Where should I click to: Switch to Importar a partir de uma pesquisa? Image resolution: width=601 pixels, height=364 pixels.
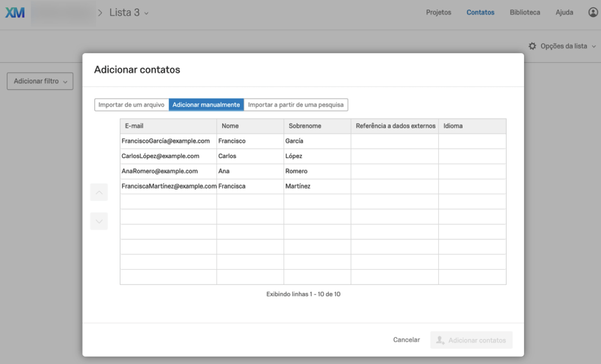click(295, 105)
